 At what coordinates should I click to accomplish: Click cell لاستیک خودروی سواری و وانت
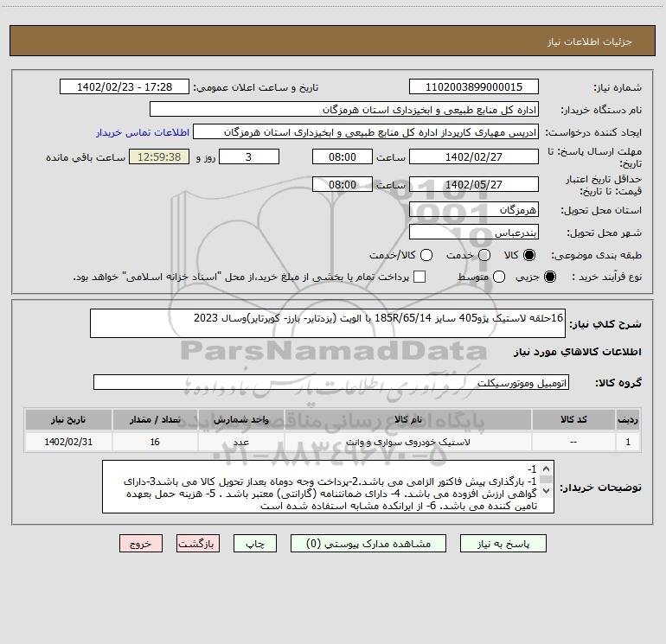[408, 442]
